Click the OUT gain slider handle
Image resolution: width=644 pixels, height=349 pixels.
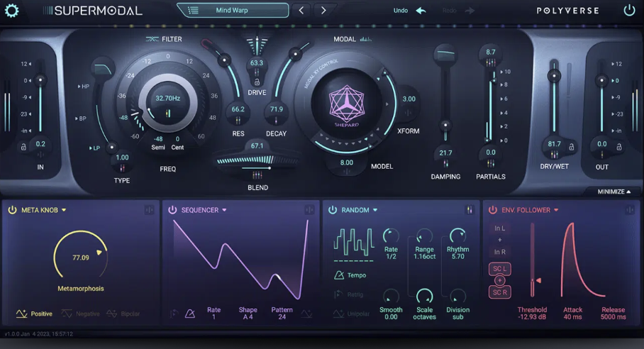pyautogui.click(x=601, y=80)
